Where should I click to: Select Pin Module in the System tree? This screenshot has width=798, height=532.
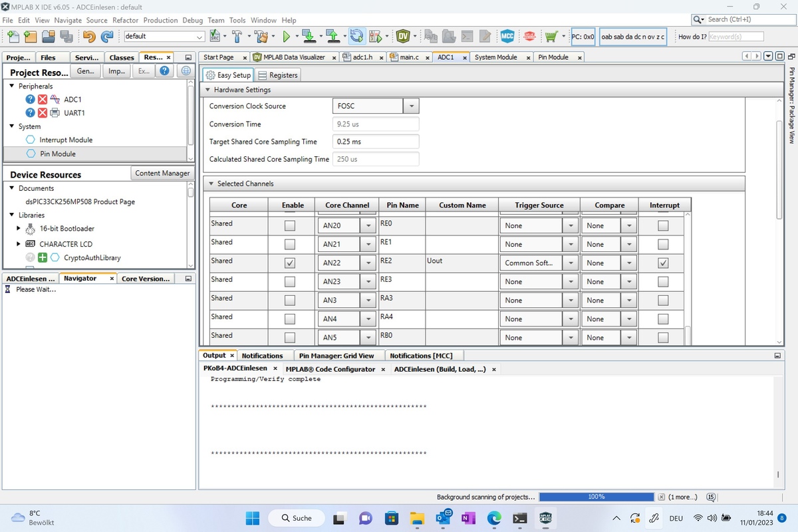pos(57,154)
